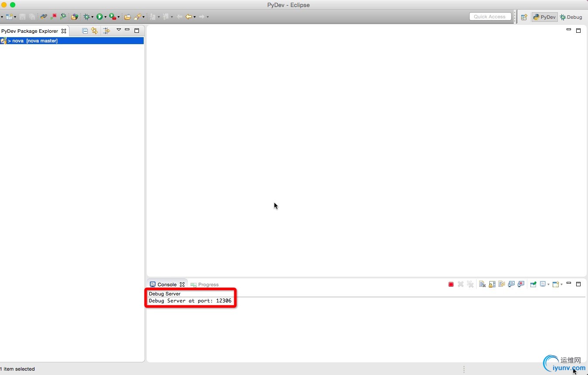
Task: Click the Debug Server console title
Action: 165,294
